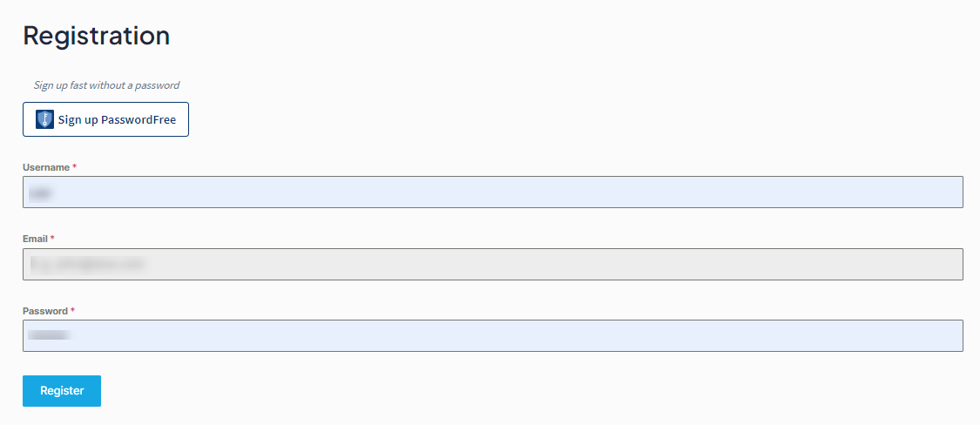Click the Username field label

[x=46, y=166]
